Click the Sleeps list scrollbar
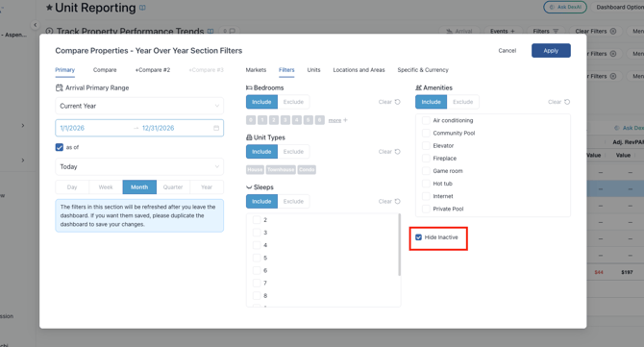644x347 pixels. tap(399, 245)
